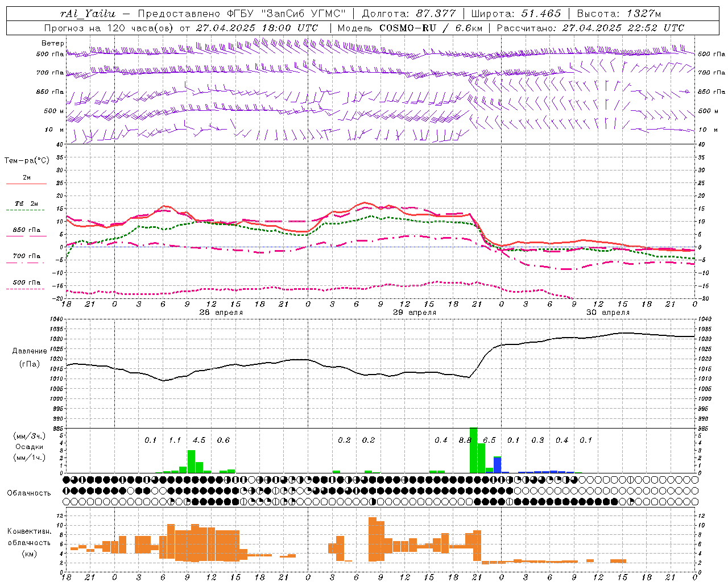
Task: Click the '(мм/3ч.)' units label
Action: tap(29, 436)
